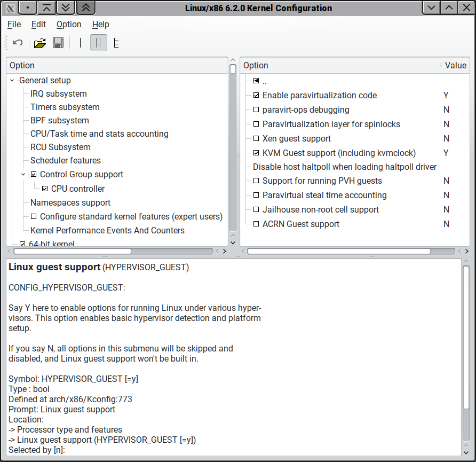Disable the KVM Guest support checkbox

tap(256, 153)
